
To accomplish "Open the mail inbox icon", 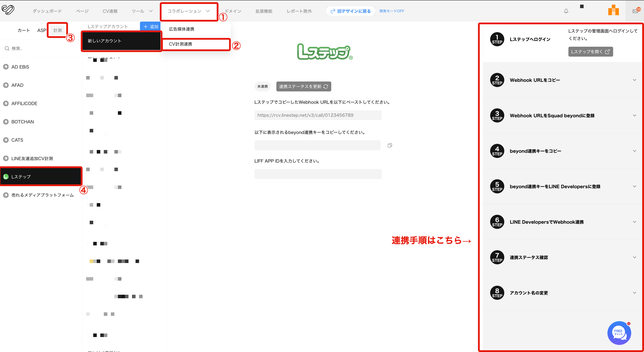I will pos(635,11).
